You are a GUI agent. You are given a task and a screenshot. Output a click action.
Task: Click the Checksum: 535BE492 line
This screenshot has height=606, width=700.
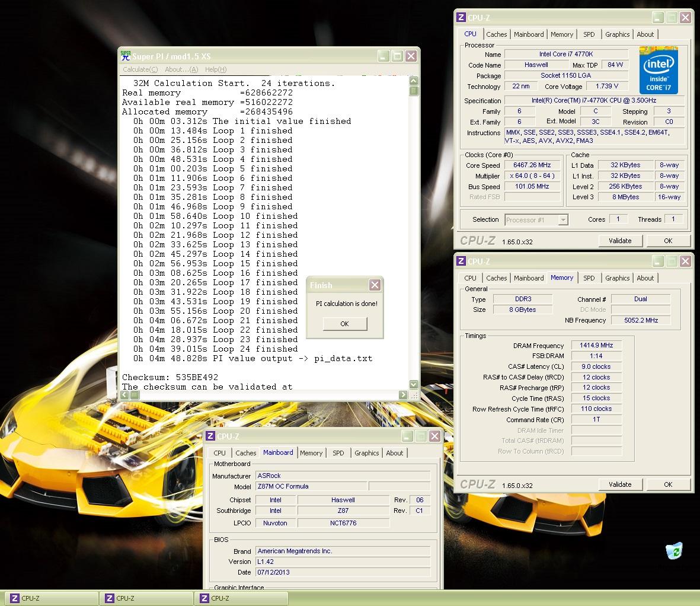click(x=170, y=377)
